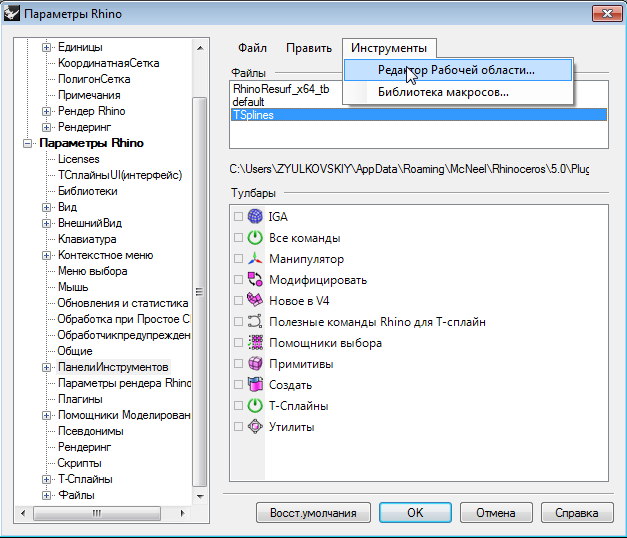
Task: Click the Т-Сплайны green power icon
Action: (255, 406)
